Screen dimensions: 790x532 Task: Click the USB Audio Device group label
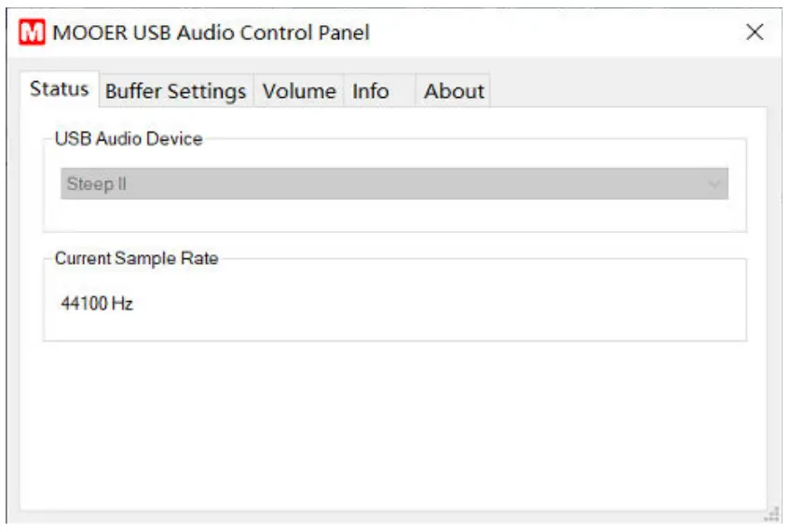pos(128,139)
